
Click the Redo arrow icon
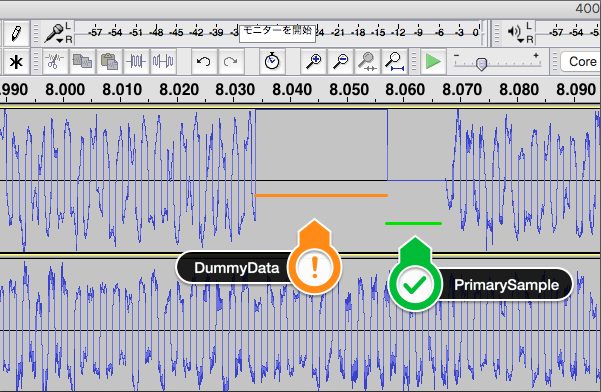click(x=230, y=61)
